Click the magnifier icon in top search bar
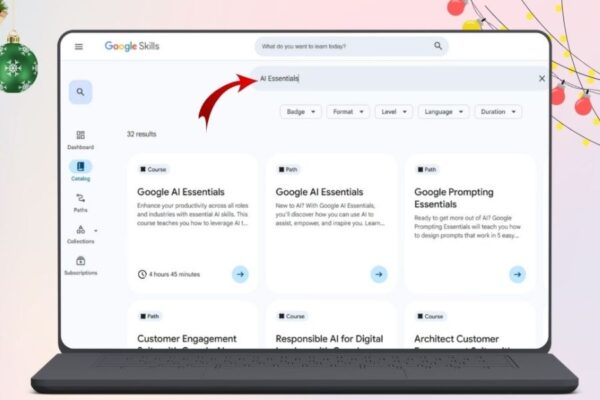 438,46
